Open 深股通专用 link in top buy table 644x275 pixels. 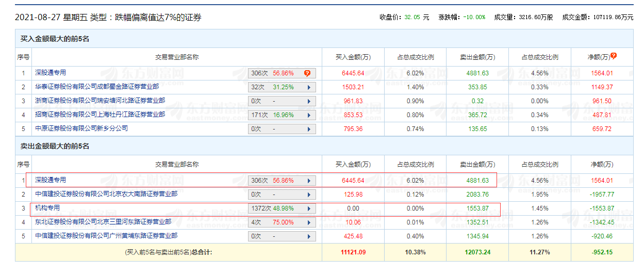[50, 73]
